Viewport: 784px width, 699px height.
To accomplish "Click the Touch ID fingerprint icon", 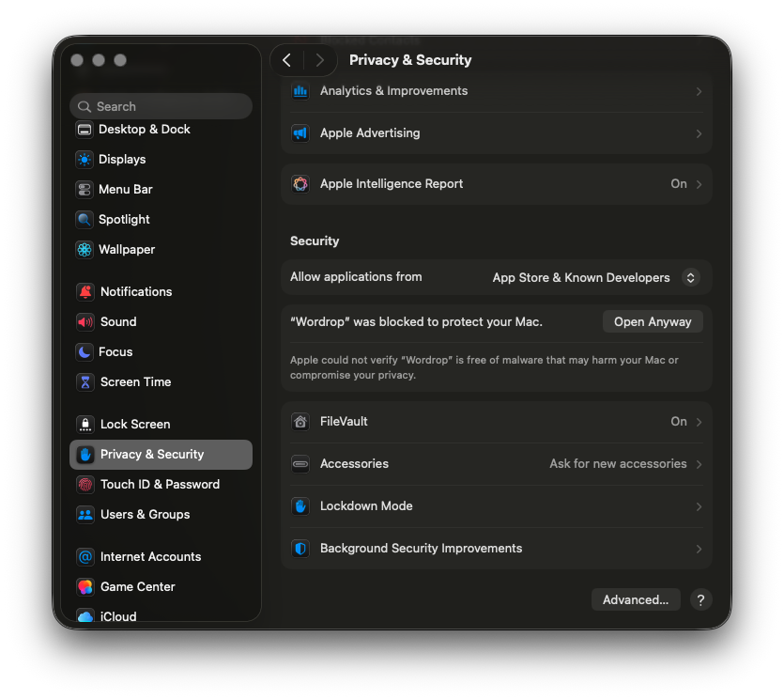I will pyautogui.click(x=85, y=485).
